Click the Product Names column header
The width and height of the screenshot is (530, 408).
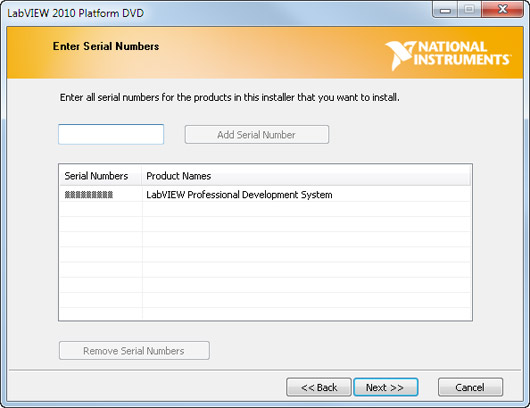(306, 176)
